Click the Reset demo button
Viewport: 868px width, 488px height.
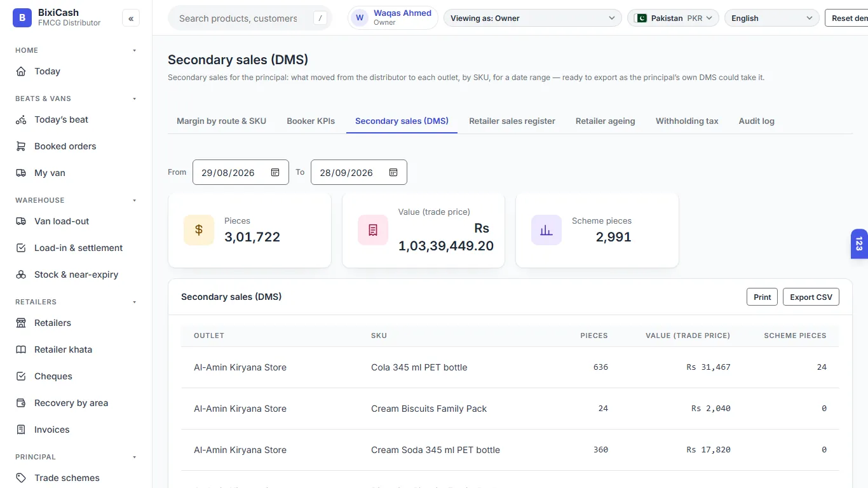tap(846, 18)
